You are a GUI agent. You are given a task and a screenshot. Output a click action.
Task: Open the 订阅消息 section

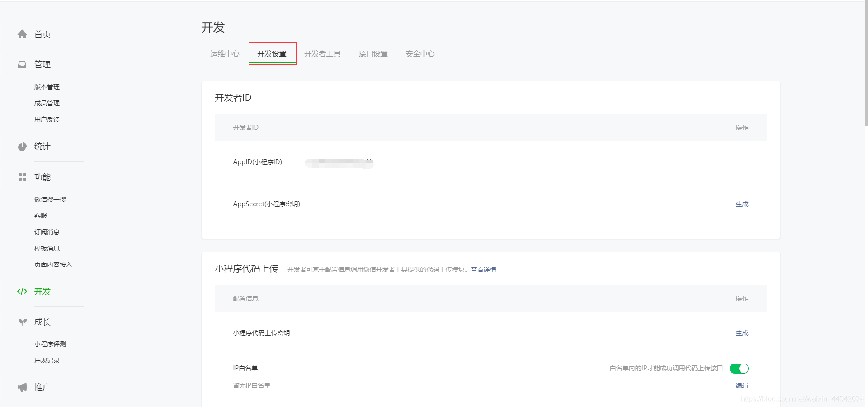47,232
